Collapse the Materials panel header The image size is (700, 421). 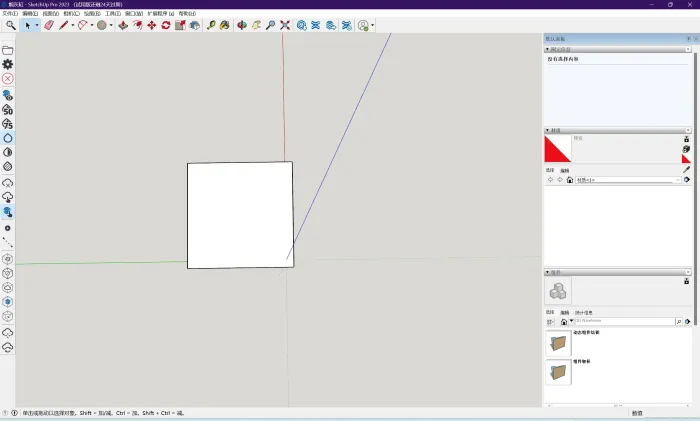pyautogui.click(x=548, y=130)
